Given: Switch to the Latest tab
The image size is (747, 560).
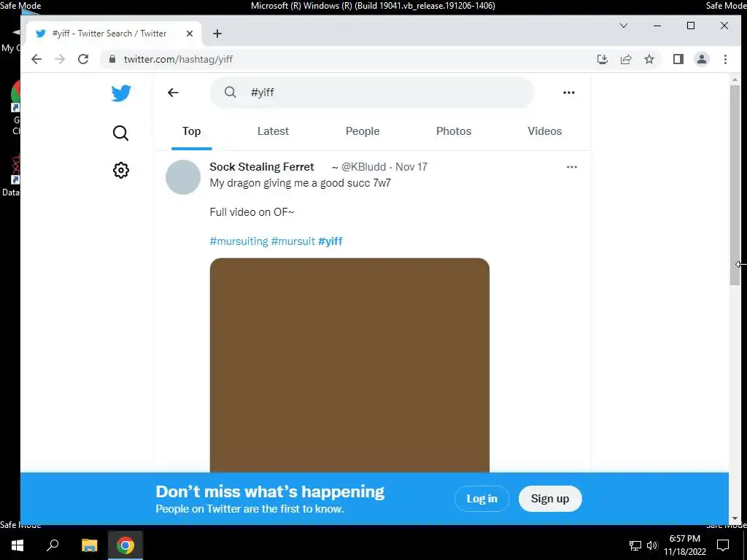Looking at the screenshot, I should pos(273,131).
